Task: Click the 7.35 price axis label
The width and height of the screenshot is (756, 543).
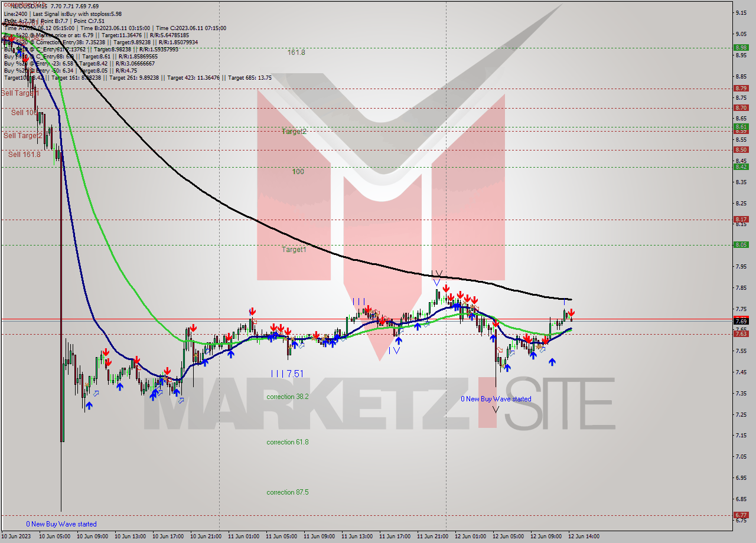Action: 742,393
